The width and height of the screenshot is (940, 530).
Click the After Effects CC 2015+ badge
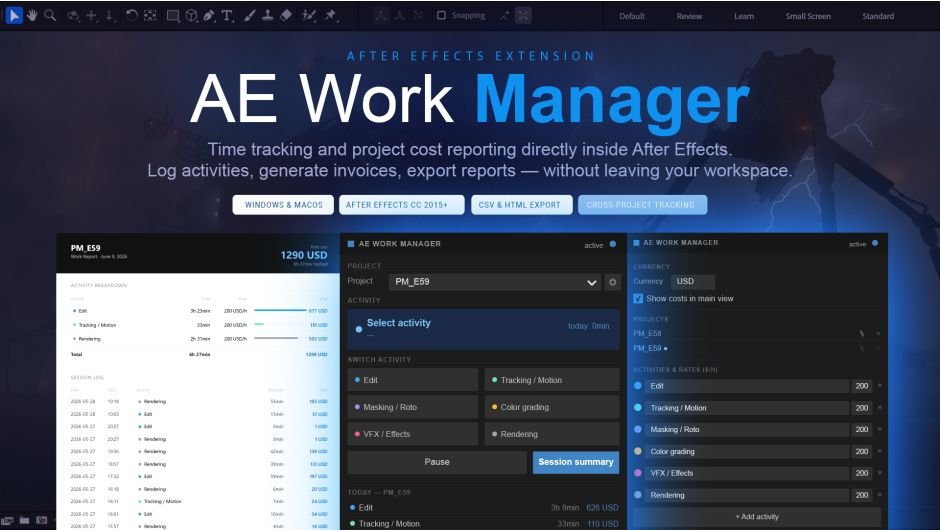(x=402, y=204)
